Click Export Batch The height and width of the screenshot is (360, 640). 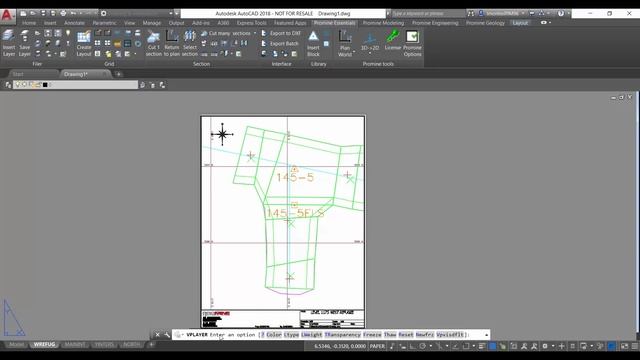(280, 43)
